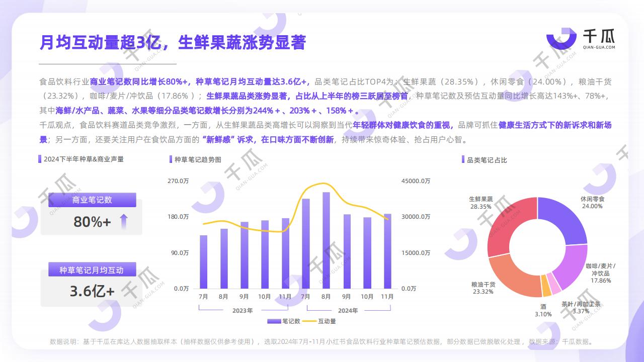The image size is (644, 362).
Task: Click the 品类笔记占比 chart heading
Action: point(487,160)
